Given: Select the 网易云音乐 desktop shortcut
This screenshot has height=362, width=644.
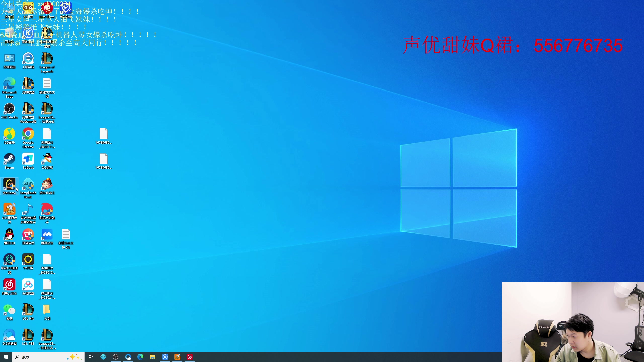Looking at the screenshot, I should click(x=9, y=285).
